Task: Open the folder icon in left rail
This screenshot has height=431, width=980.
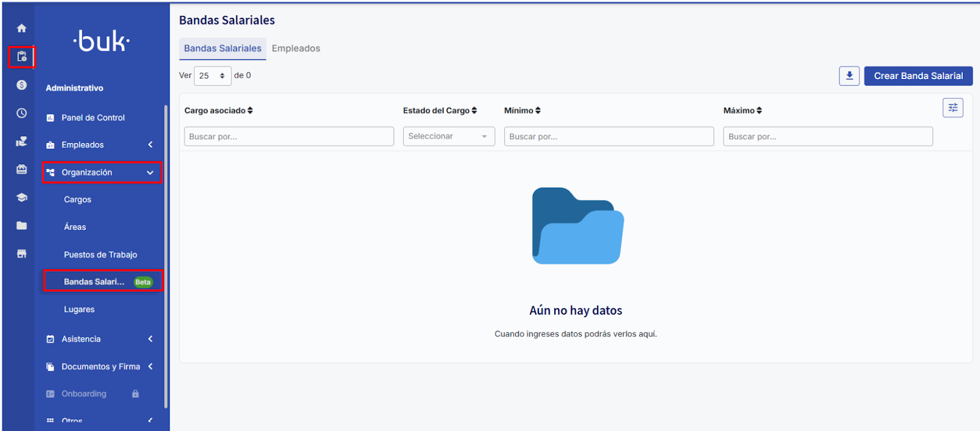Action: 21,226
